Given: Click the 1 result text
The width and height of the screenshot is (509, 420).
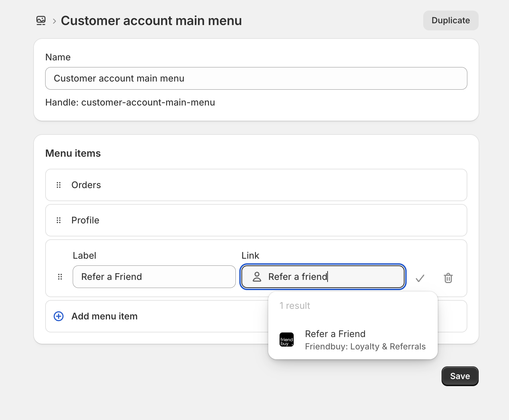Looking at the screenshot, I should coord(295,306).
